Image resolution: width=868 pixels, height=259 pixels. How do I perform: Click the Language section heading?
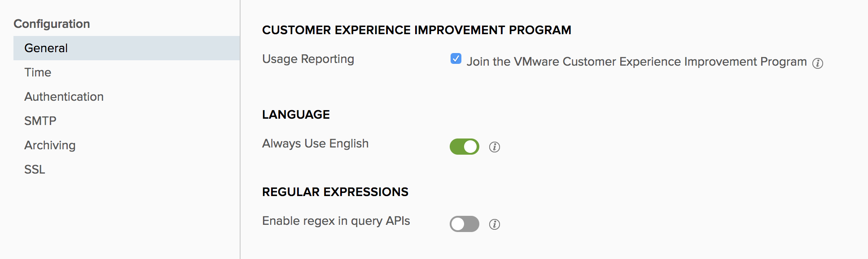click(296, 115)
